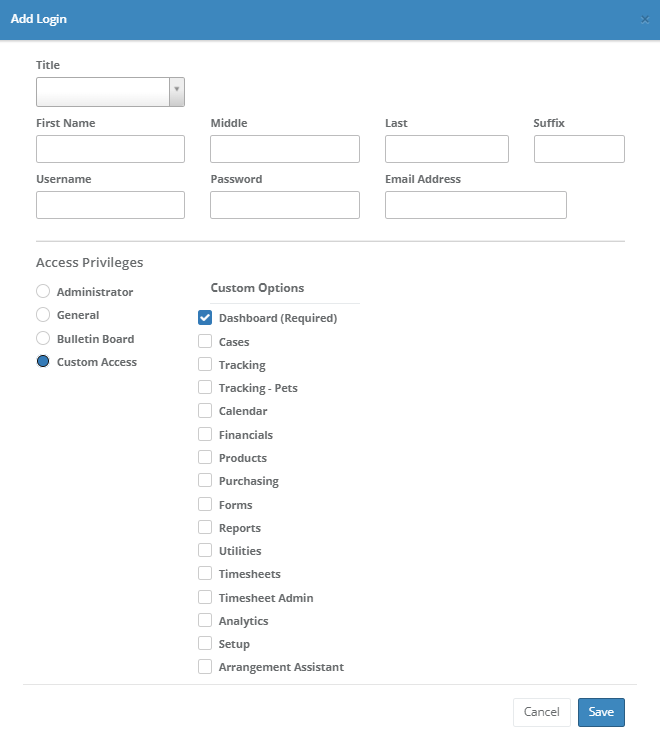Focus the Last name input
This screenshot has height=745, width=660.
pos(446,149)
